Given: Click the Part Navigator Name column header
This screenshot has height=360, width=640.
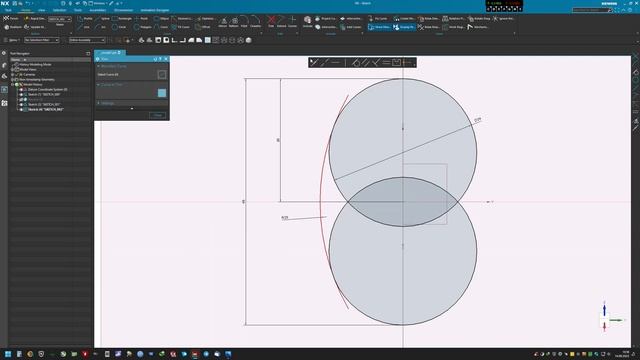Looking at the screenshot, I should [50, 60].
